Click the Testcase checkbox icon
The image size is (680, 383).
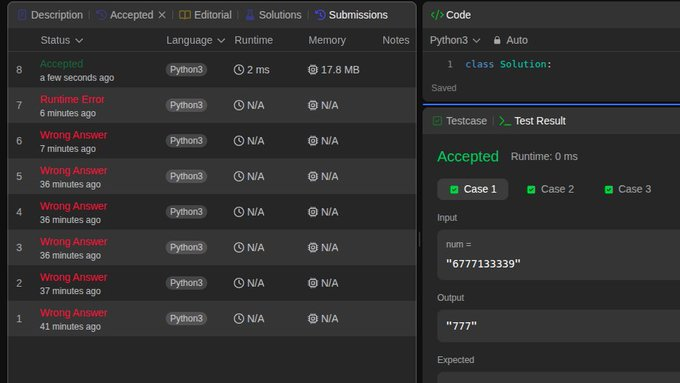[x=437, y=121]
